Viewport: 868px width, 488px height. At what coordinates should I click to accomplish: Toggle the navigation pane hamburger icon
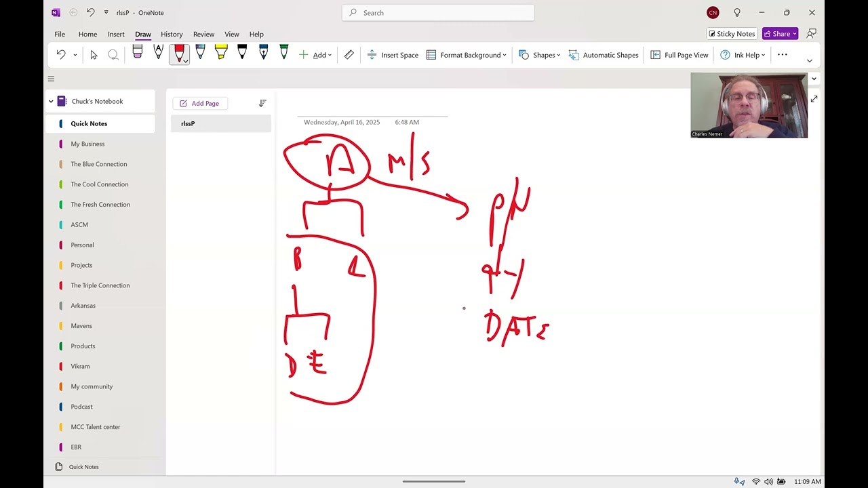[51, 79]
